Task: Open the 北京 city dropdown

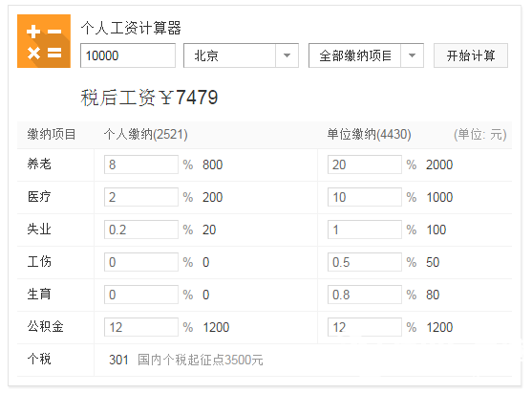Action: tap(241, 55)
